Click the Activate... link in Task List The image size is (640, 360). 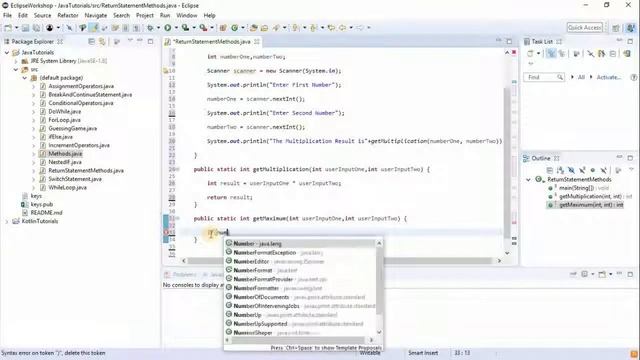point(609,77)
